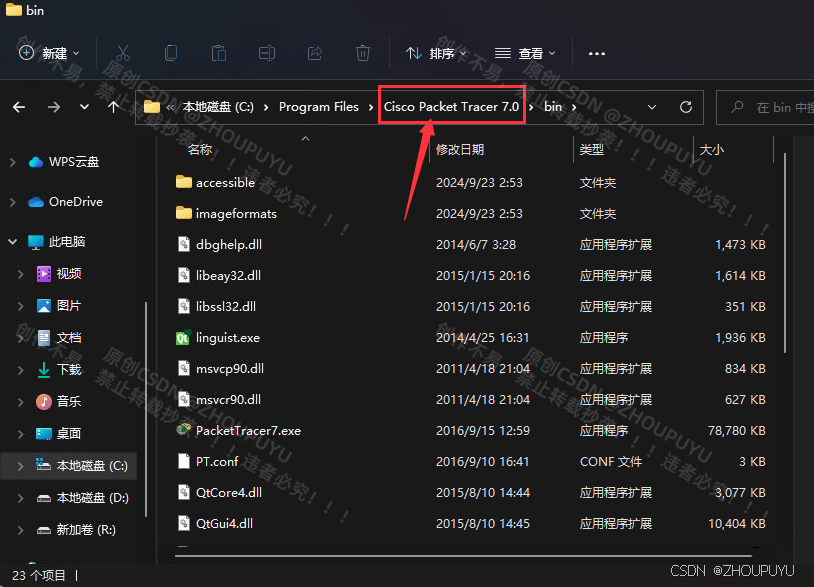The height and width of the screenshot is (587, 814).
Task: Open the 排序 sort dropdown
Action: [x=436, y=53]
